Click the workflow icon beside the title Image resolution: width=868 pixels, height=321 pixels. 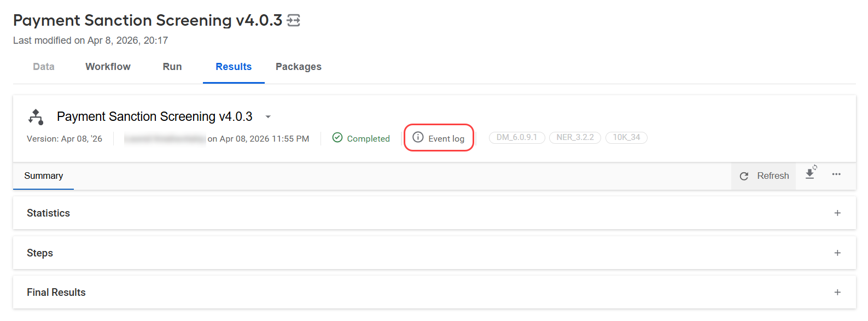click(x=294, y=21)
